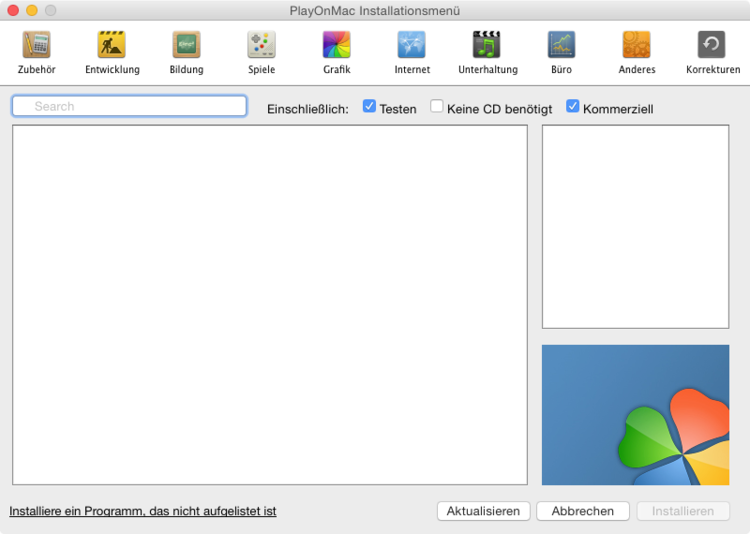
Task: Click the Aktualisieren button
Action: point(483,511)
